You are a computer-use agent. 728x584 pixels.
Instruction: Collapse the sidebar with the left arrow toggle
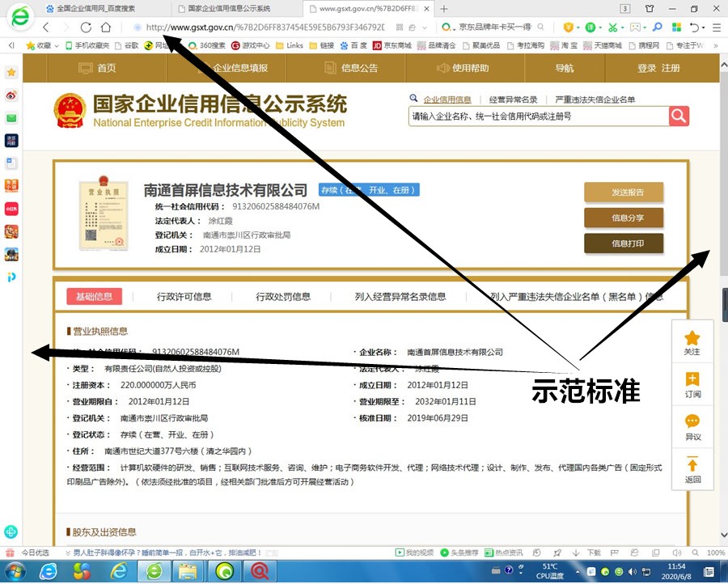coord(11,45)
